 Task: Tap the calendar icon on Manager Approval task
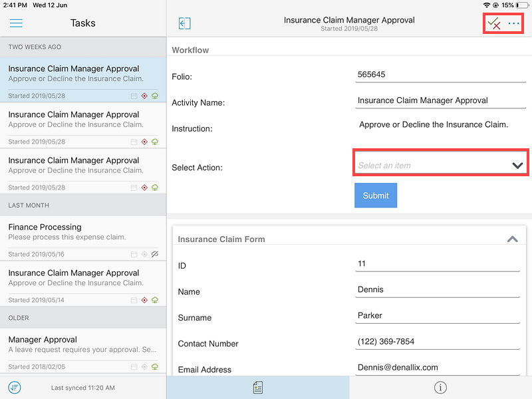point(134,367)
